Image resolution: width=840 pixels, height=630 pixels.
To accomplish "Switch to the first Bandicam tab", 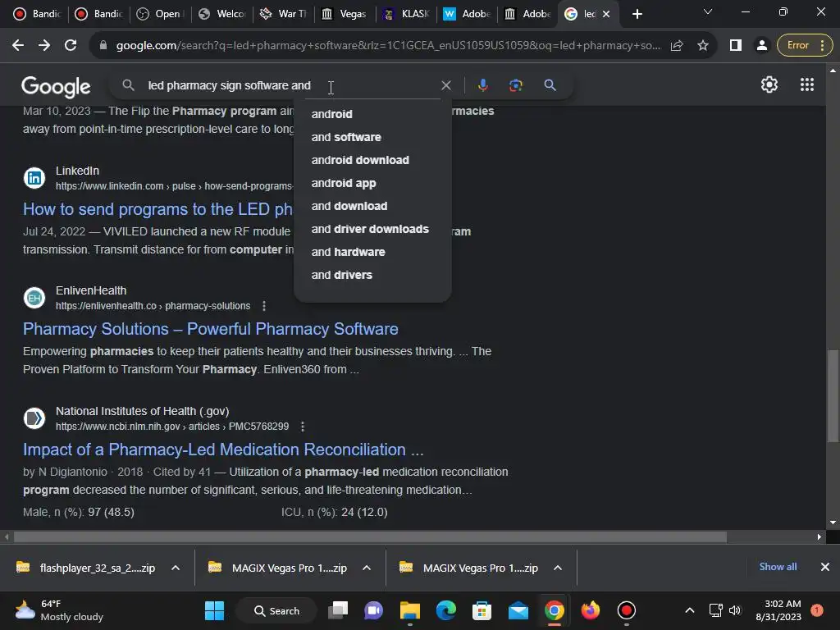I will click(36, 14).
